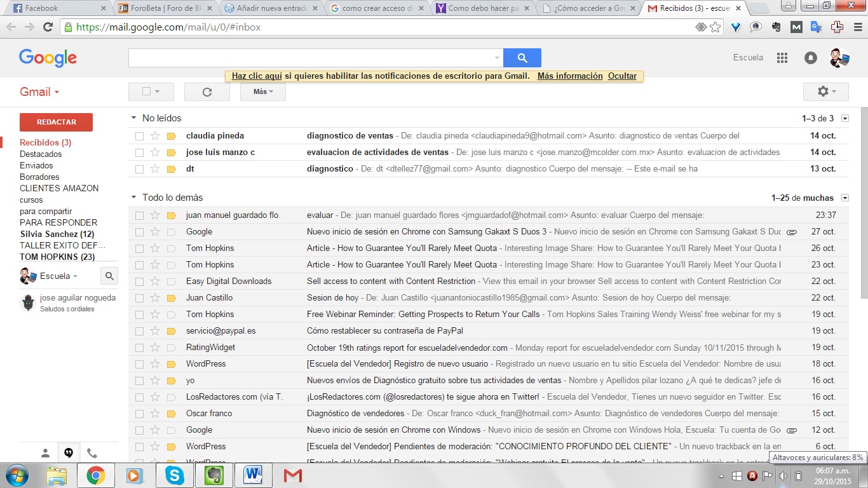
Task: Collapse the No leídos section
Action: point(133,118)
